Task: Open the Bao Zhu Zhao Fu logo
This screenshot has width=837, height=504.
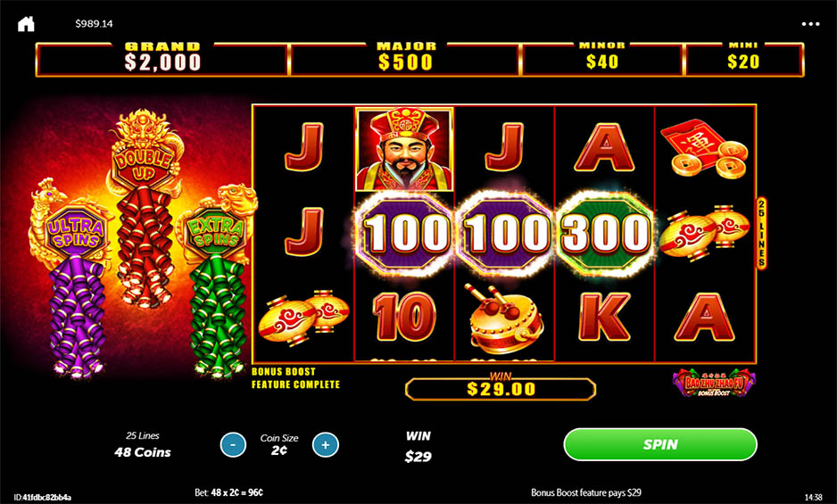Action: point(714,383)
